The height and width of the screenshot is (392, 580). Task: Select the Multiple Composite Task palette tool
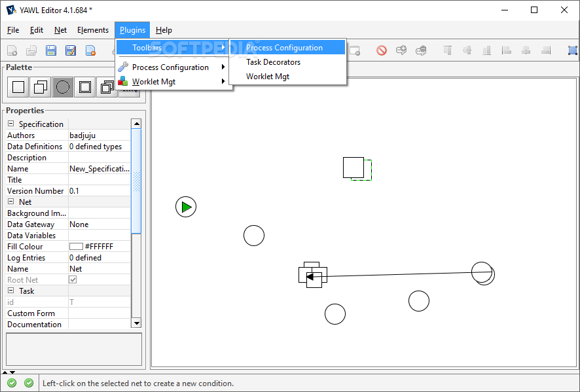(107, 87)
